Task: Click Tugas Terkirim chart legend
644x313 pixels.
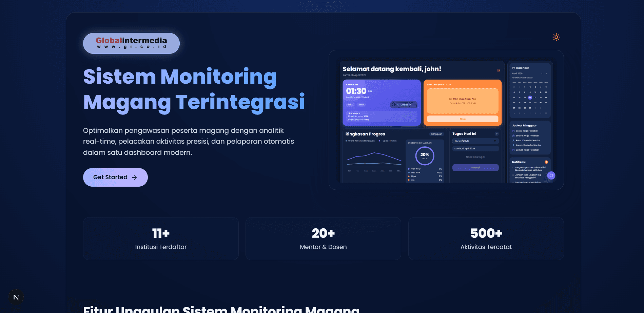Action: [388, 141]
